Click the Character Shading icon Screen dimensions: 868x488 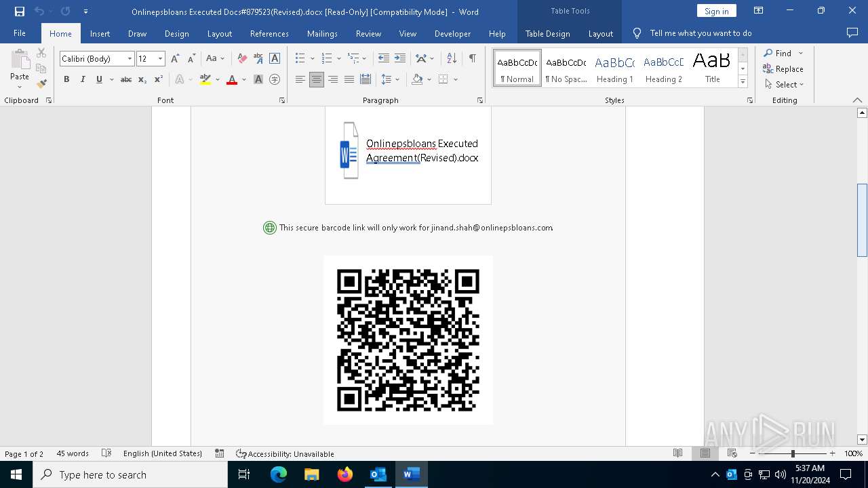[x=258, y=79]
